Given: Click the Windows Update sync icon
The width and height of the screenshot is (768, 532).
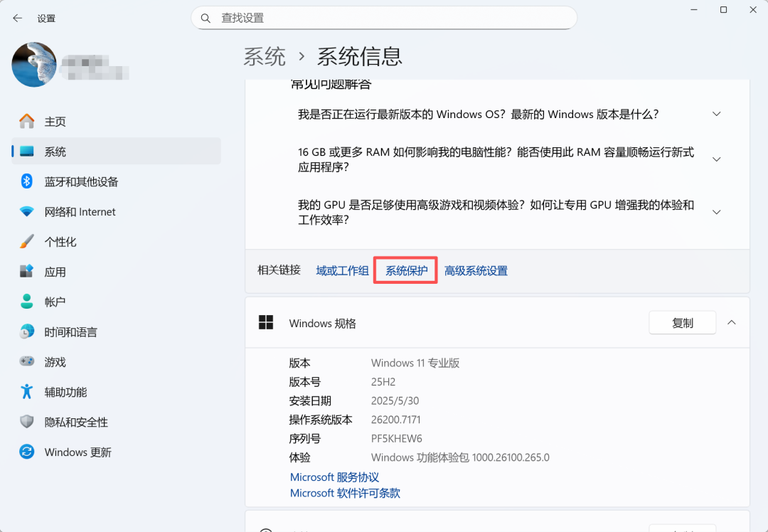Looking at the screenshot, I should click(27, 452).
